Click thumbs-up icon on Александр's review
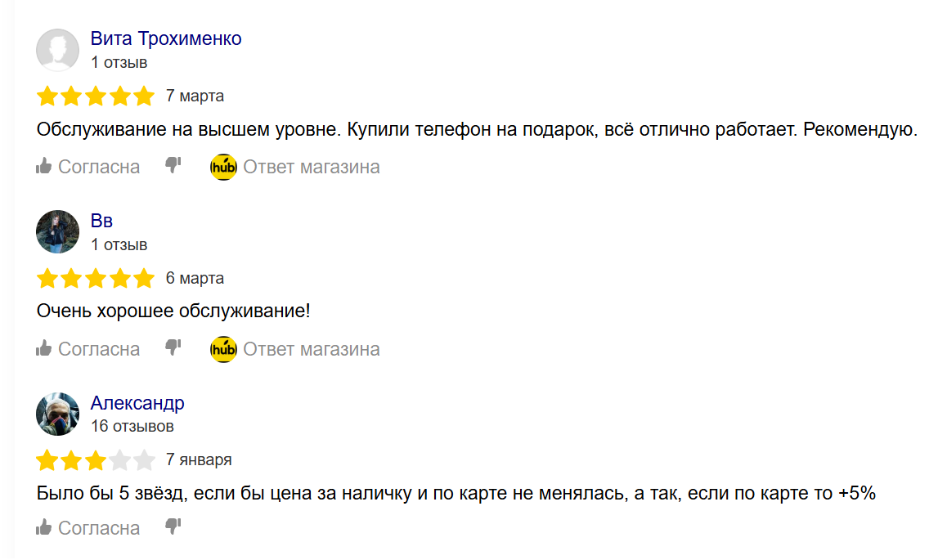The width and height of the screenshot is (938, 560). pos(44,528)
